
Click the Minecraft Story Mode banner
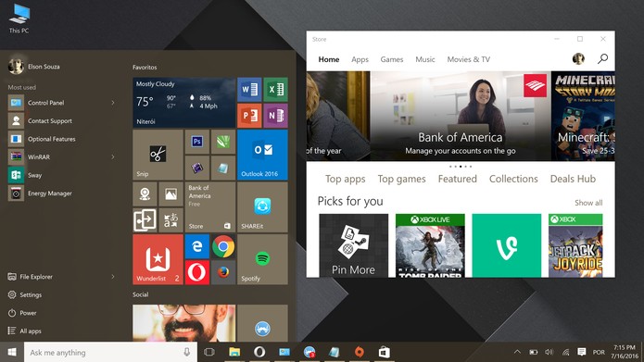pos(583,116)
